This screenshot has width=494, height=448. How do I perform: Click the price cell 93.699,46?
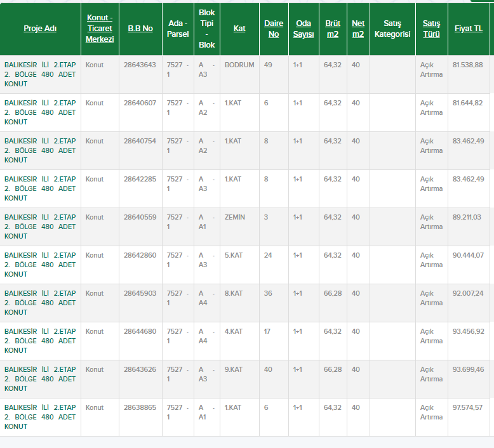coord(467,369)
